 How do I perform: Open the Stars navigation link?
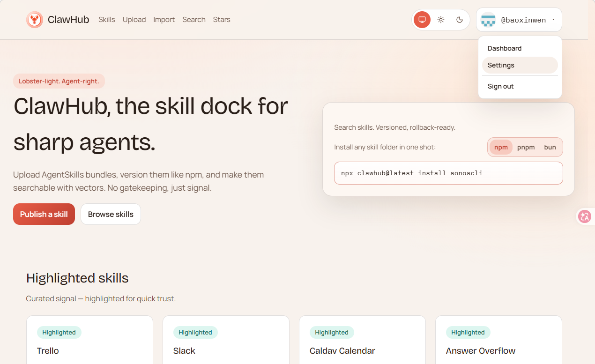222,20
